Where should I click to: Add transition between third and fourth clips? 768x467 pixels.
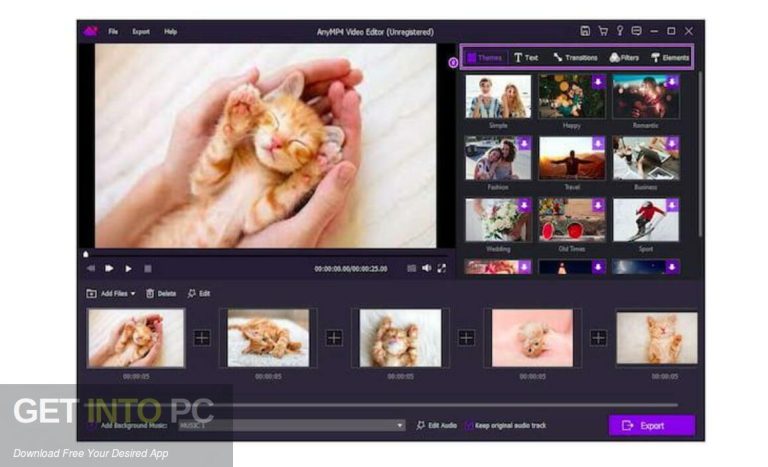pyautogui.click(x=466, y=338)
